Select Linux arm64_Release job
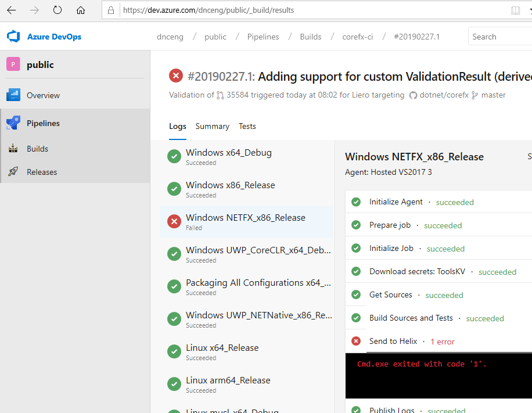This screenshot has width=532, height=413. (246, 385)
